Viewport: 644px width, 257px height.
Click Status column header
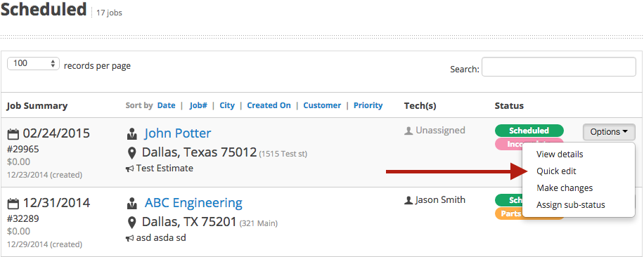509,106
